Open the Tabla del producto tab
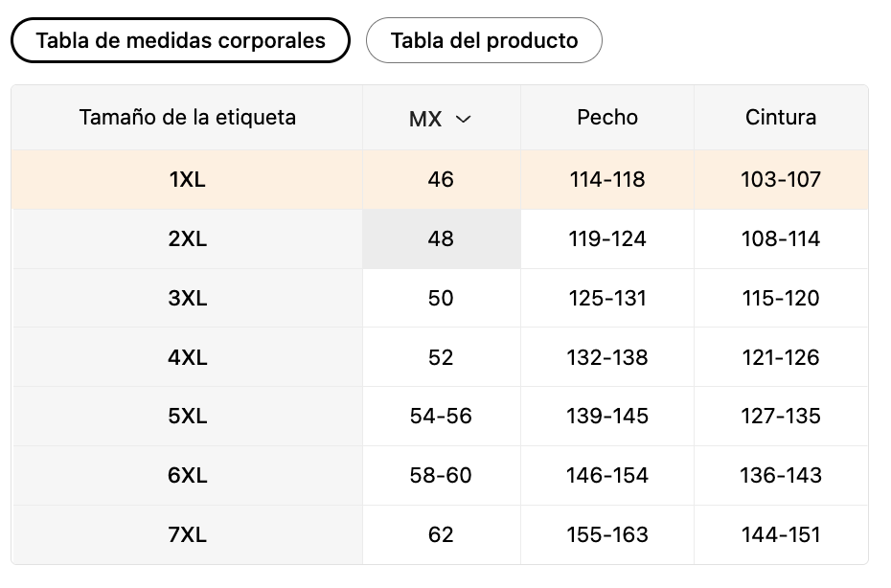 pos(484,40)
